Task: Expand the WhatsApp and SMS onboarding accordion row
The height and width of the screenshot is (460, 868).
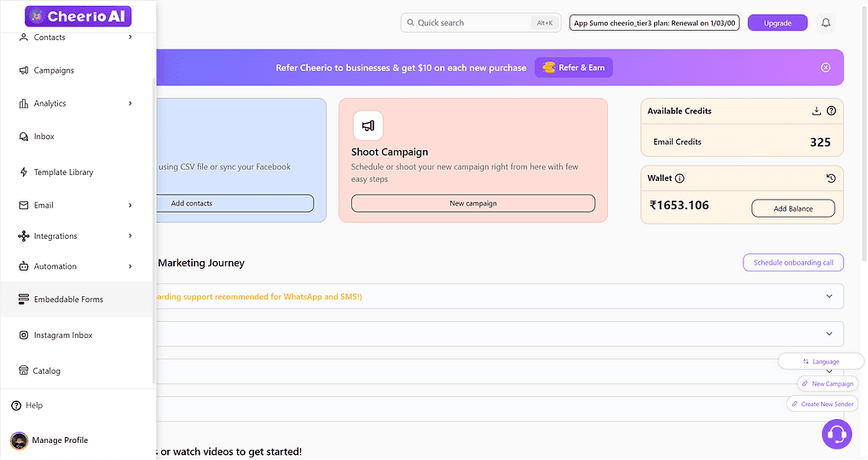Action: [x=500, y=296]
